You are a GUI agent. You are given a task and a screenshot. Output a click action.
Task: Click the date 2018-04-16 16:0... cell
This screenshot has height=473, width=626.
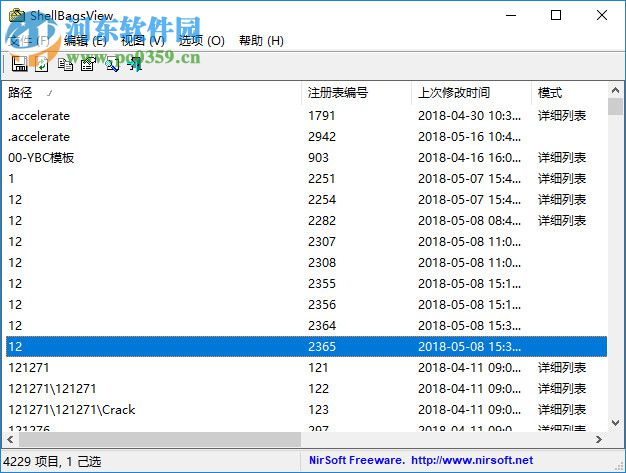click(470, 158)
